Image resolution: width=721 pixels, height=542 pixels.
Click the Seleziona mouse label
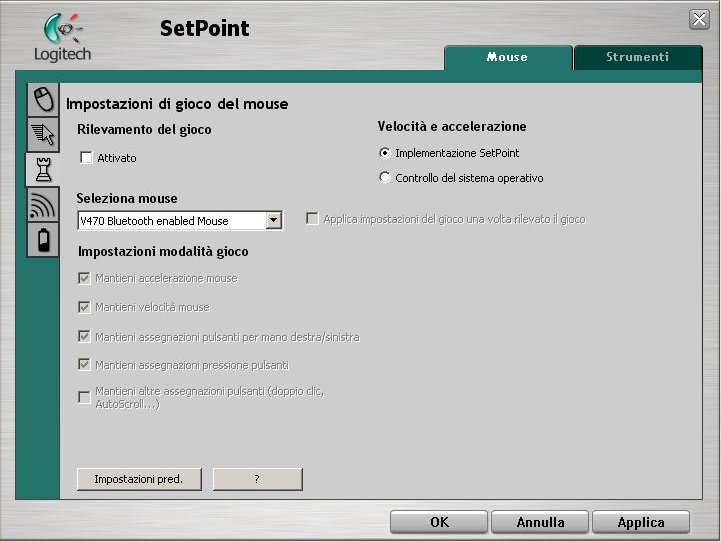click(127, 199)
